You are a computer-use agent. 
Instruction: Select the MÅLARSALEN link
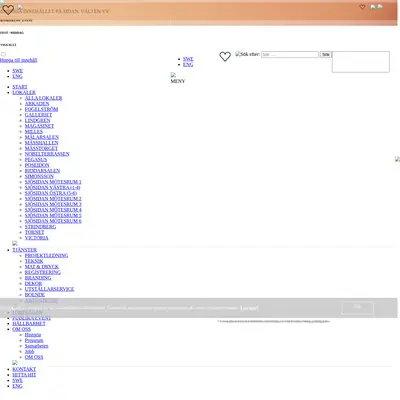[x=42, y=137]
